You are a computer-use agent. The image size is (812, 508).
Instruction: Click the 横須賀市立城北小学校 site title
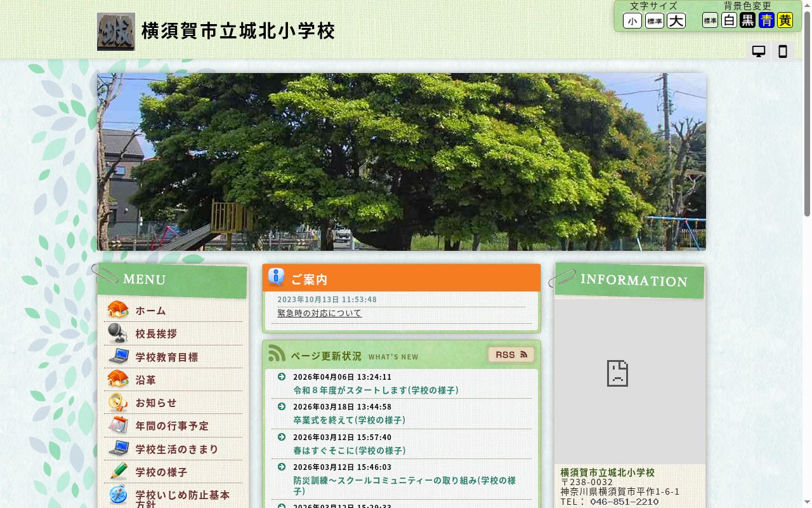coord(238,31)
